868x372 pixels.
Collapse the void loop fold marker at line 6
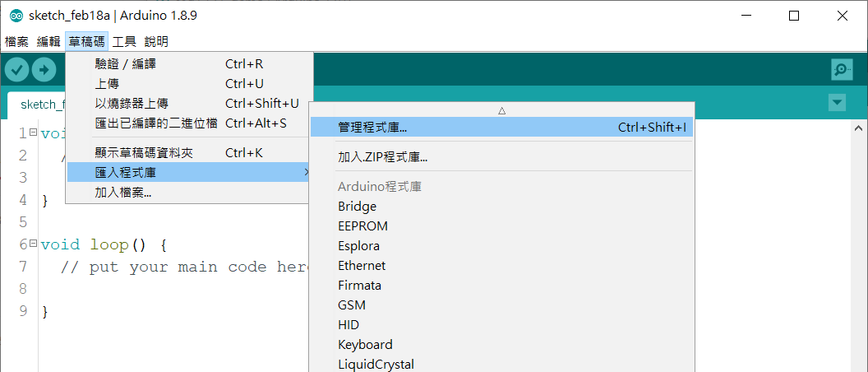pyautogui.click(x=33, y=244)
